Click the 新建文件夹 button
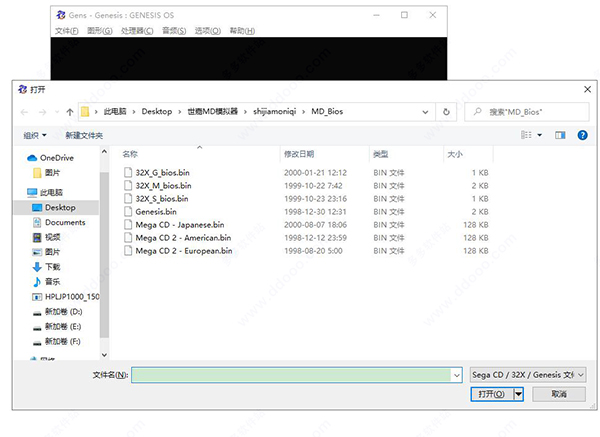 pos(84,135)
